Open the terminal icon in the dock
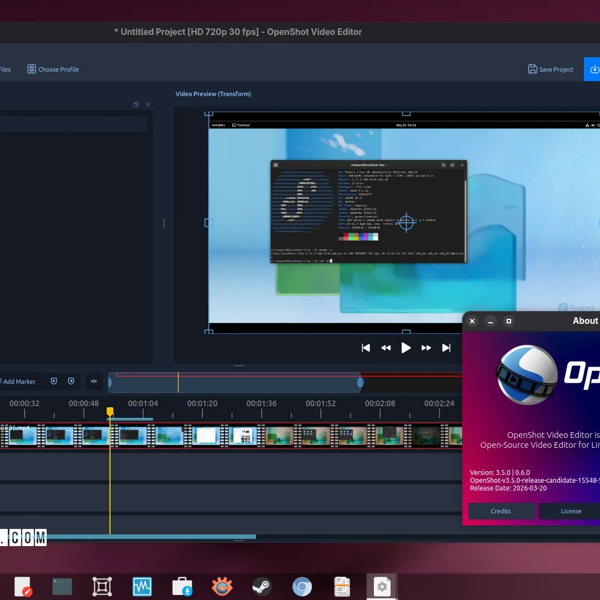Screen dimensions: 600x600 [62, 587]
